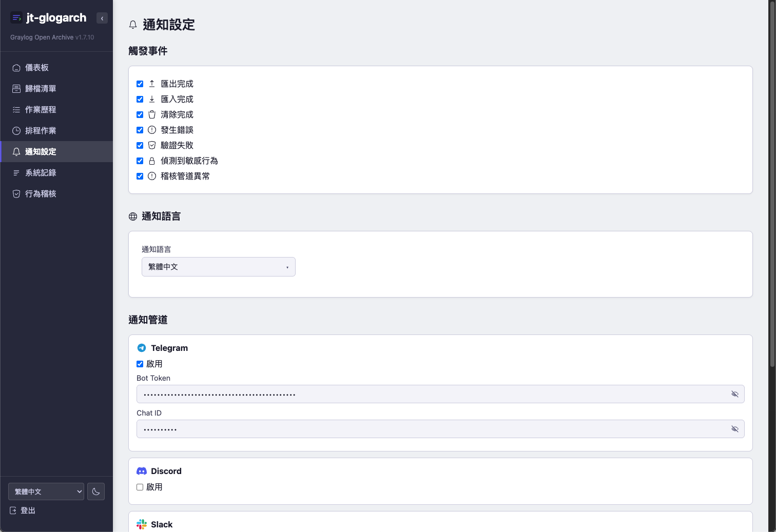The image size is (776, 532).
Task: Click the lock icon beside 偵測到敏感行為
Action: pos(152,161)
